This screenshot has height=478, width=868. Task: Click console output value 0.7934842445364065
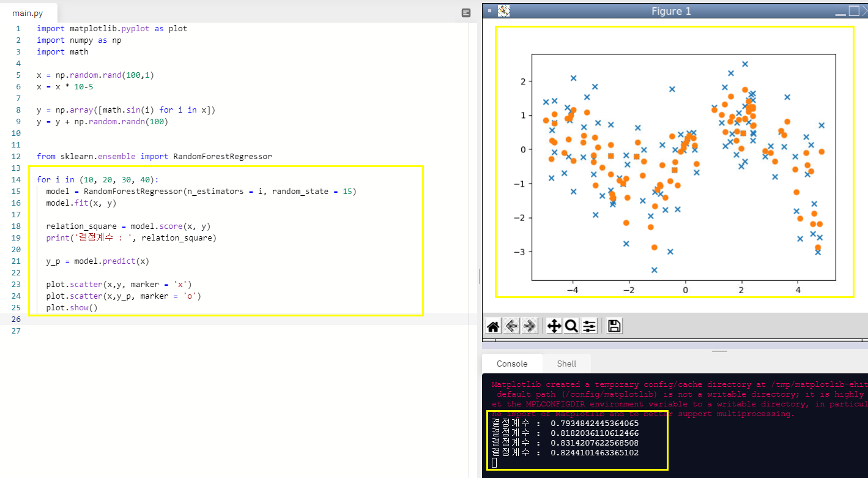tap(595, 423)
